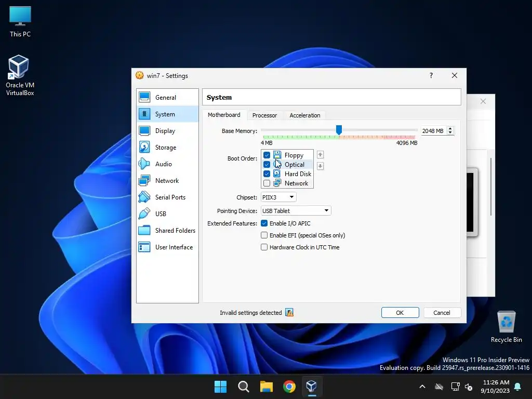Open the General settings category icon

coord(144,97)
